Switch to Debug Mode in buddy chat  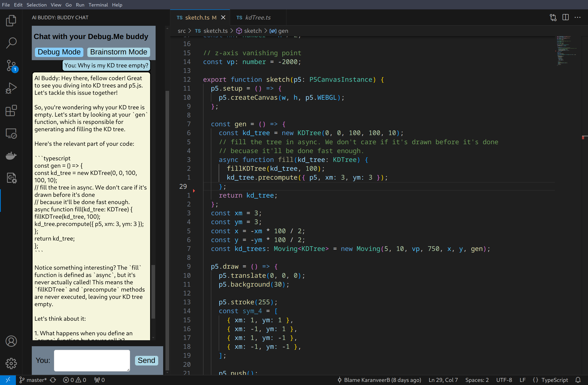[59, 52]
